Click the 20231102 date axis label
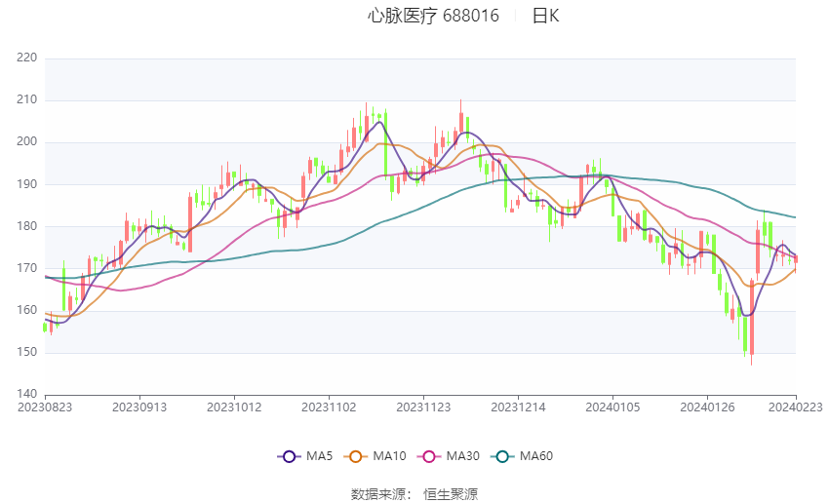 pos(329,407)
